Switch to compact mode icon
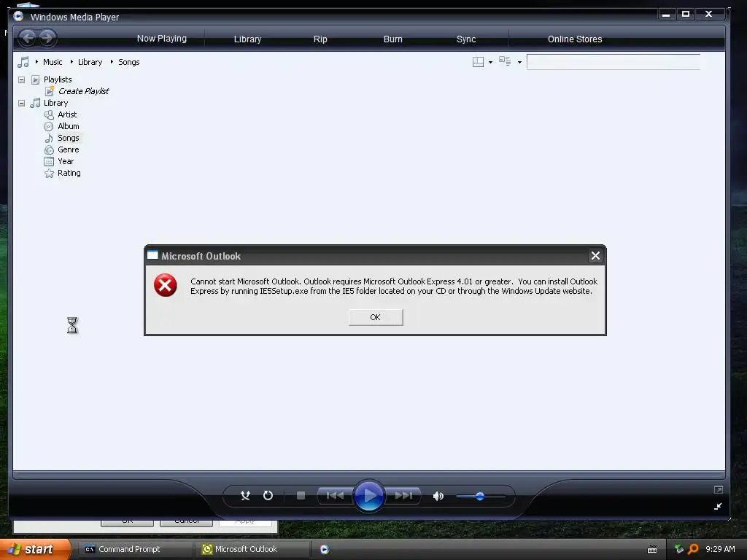This screenshot has height=560, width=747. tap(718, 506)
